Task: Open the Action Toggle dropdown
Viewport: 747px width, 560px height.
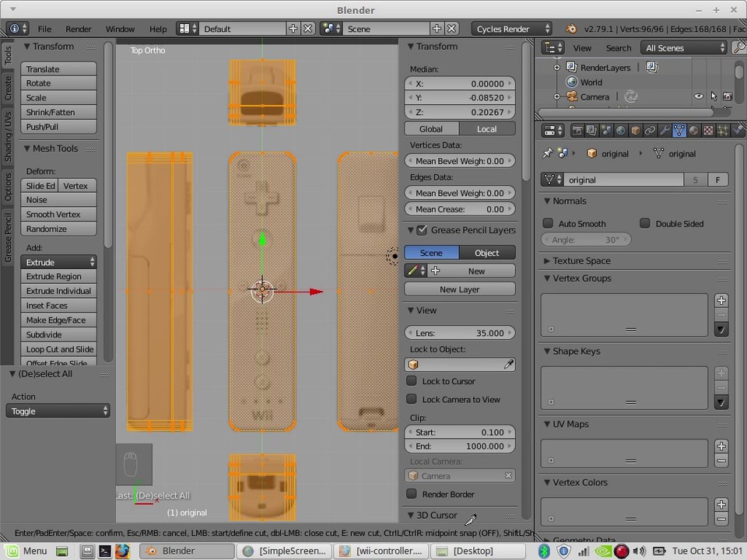Action: pyautogui.click(x=58, y=411)
